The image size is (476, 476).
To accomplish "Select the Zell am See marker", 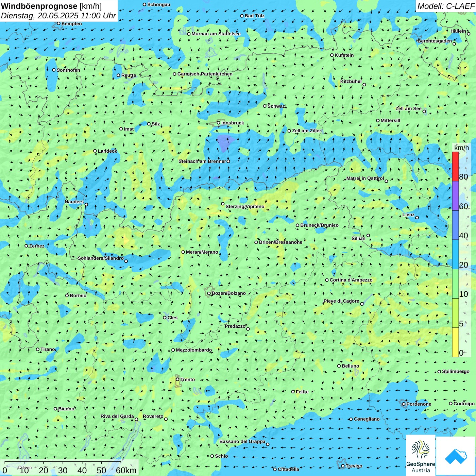I will pyautogui.click(x=424, y=112).
